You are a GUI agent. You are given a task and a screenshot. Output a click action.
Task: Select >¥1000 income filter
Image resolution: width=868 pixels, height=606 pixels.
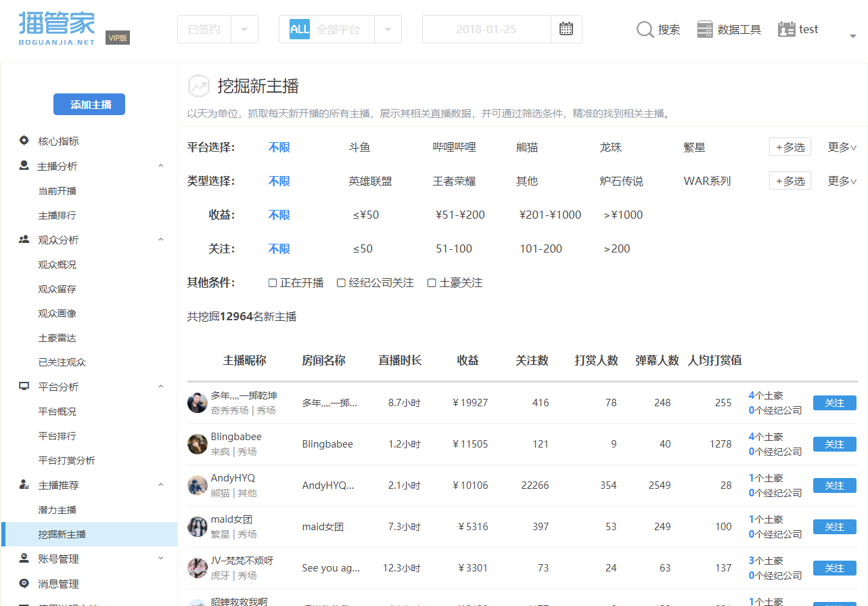coord(624,215)
